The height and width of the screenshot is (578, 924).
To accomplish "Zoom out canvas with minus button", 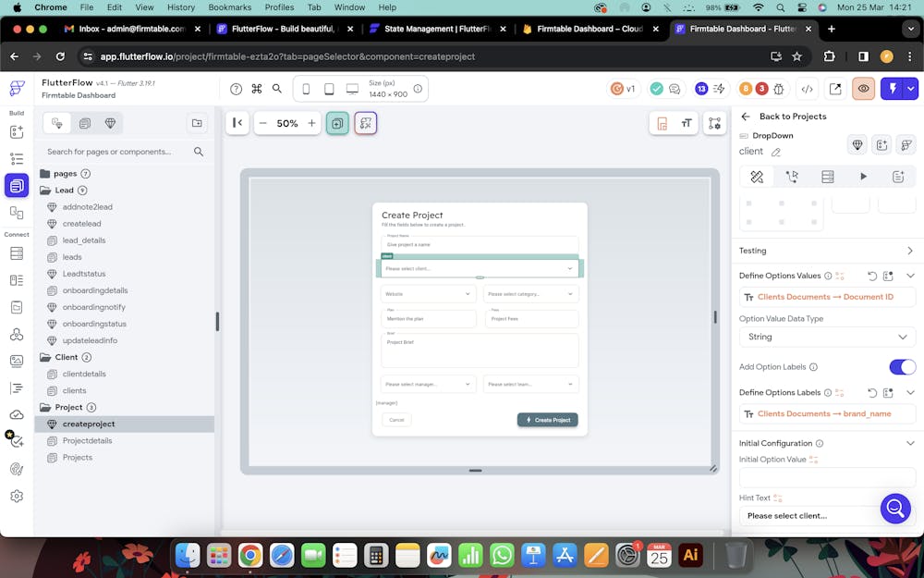I will (262, 123).
